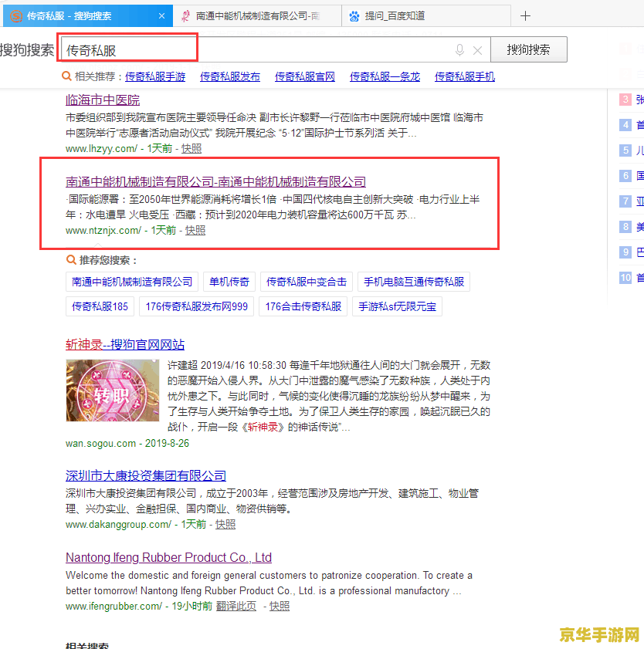Click 翻译此页 under Nantong Ifeng result

pyautogui.click(x=236, y=607)
